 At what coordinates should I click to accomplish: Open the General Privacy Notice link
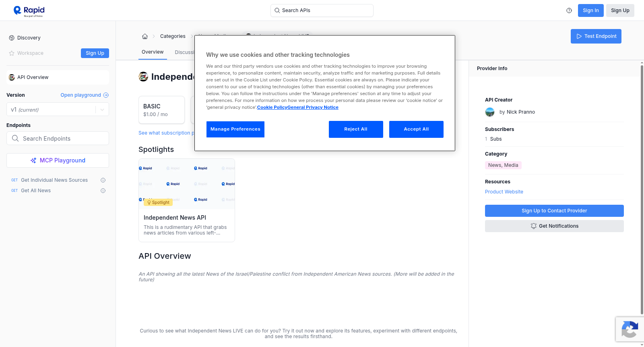click(313, 107)
